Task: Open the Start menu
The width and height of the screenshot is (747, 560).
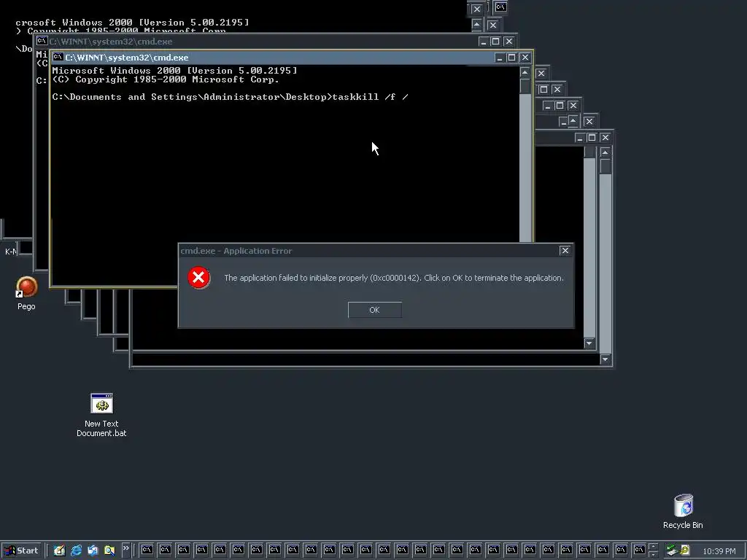Action: pos(21,551)
